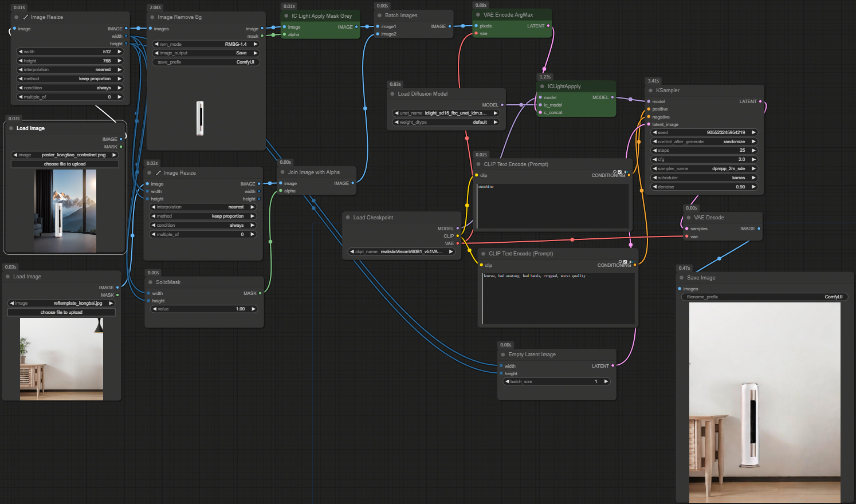Image resolution: width=856 pixels, height=504 pixels.
Task: Uncheck the checkbox on the positive CLIP Text Encode
Action: pos(620,171)
